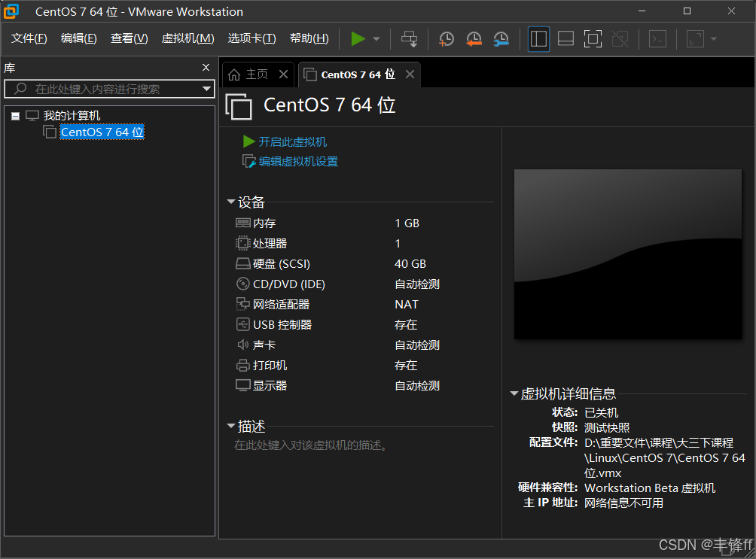
Task: Revert to snapshot using orange arrow clock icon
Action: coord(474,38)
